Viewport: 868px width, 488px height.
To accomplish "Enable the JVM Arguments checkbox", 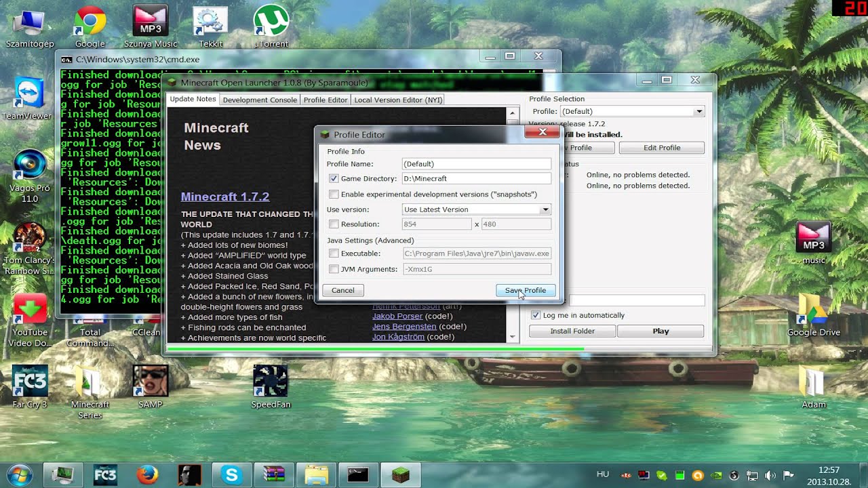I will [334, 269].
